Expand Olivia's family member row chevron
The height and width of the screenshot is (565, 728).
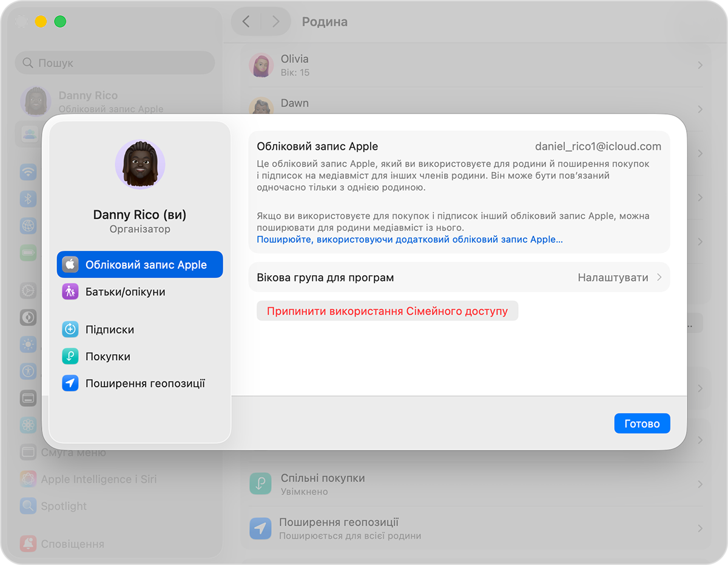coord(700,65)
